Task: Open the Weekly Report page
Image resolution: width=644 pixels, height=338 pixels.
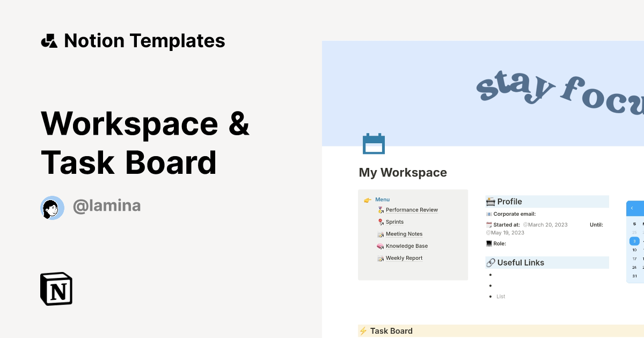Action: point(404,258)
